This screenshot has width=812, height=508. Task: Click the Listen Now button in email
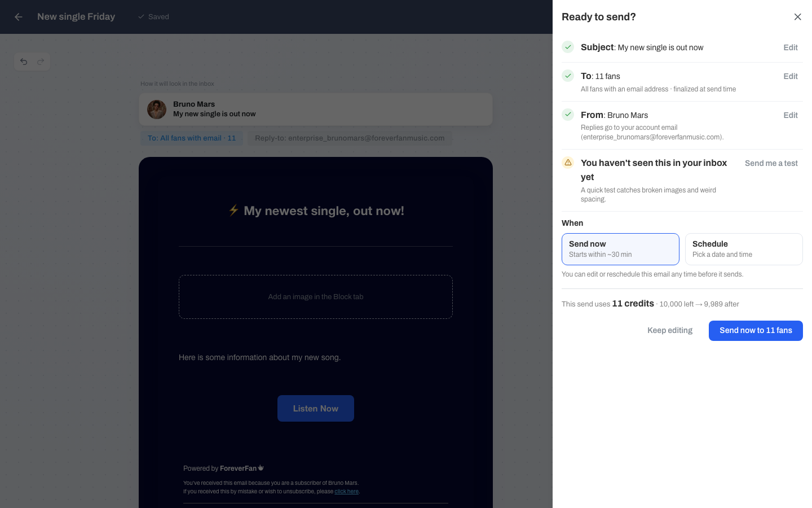316,408
